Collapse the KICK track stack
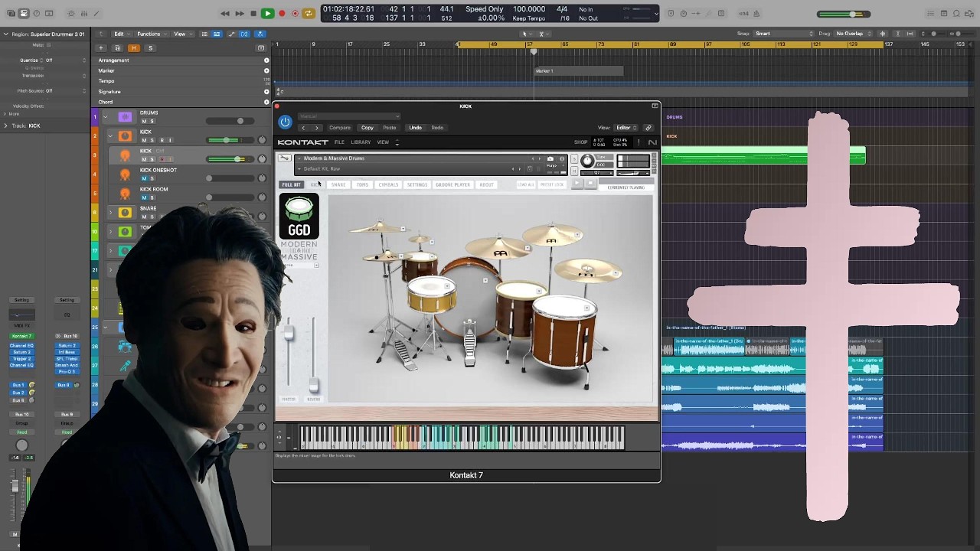This screenshot has height=551, width=980. tap(110, 136)
